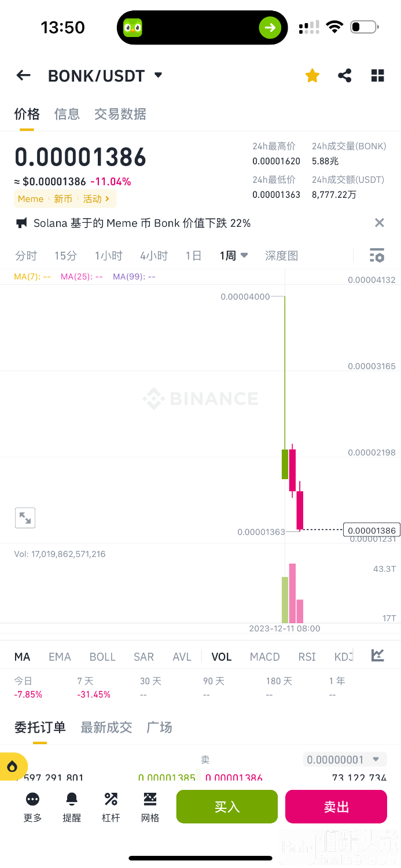Tap the alert bell icon
The image size is (401, 868).
click(x=72, y=800)
